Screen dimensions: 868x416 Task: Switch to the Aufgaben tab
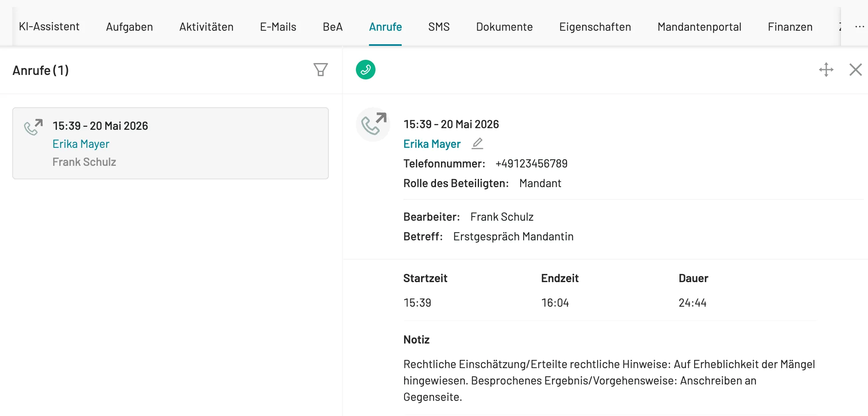pyautogui.click(x=129, y=27)
